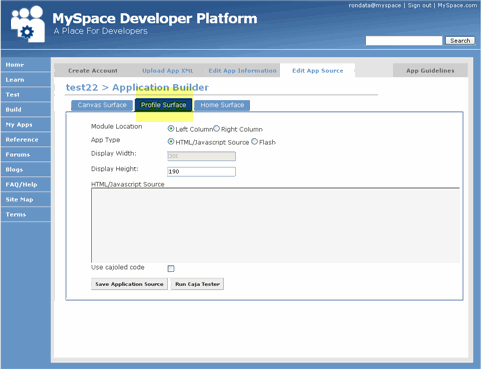481x369 pixels.
Task: Open Test in the sidebar
Action: click(x=26, y=95)
